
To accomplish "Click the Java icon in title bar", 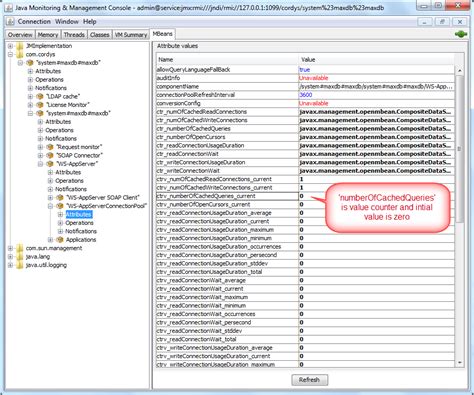I will 9,7.
